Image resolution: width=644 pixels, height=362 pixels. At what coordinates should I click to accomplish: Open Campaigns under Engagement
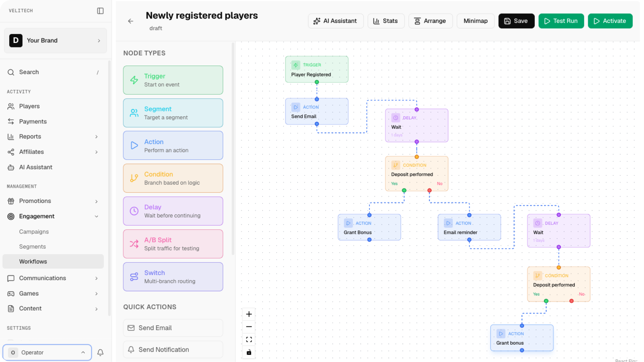pos(34,232)
